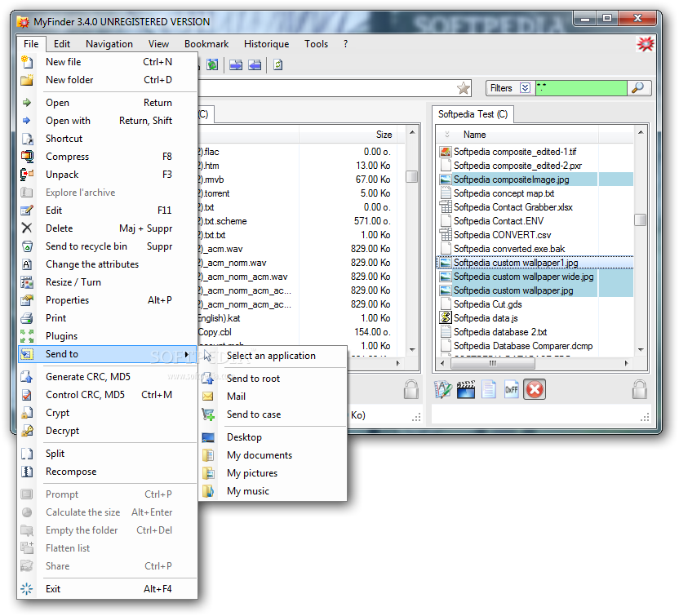Click the text editor preview icon with pen
679x616 pixels.
pyautogui.click(x=442, y=389)
